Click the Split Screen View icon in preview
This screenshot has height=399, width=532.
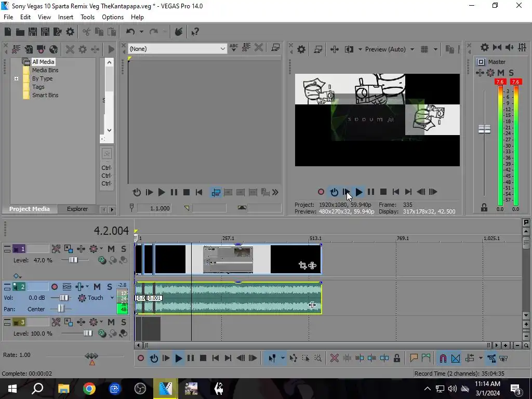[x=349, y=49]
